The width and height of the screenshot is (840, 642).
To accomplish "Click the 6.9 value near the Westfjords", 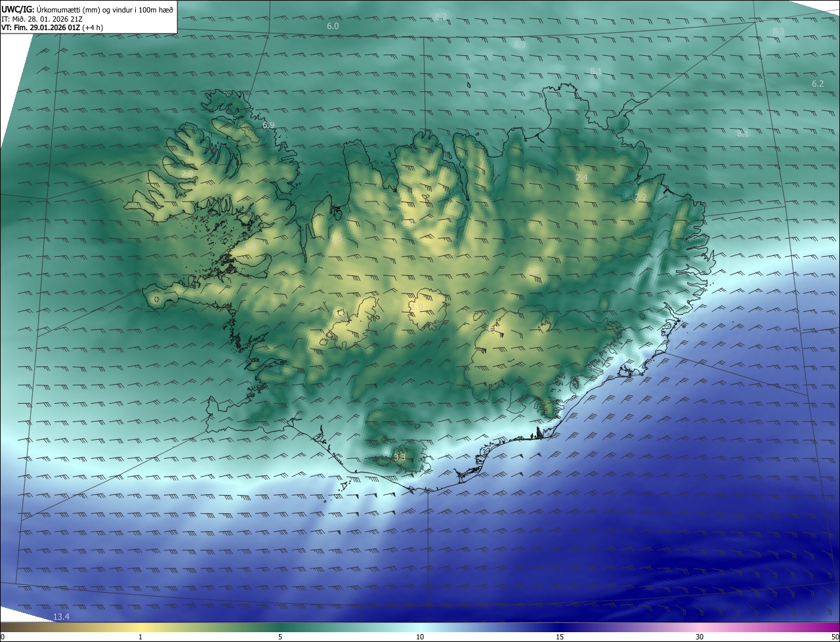I will [x=268, y=125].
